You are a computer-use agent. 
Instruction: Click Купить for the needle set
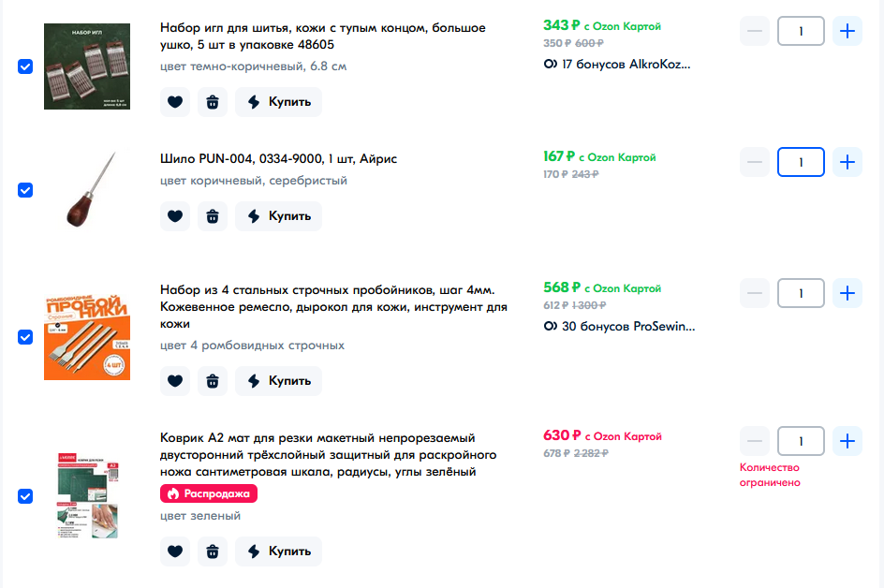click(279, 102)
